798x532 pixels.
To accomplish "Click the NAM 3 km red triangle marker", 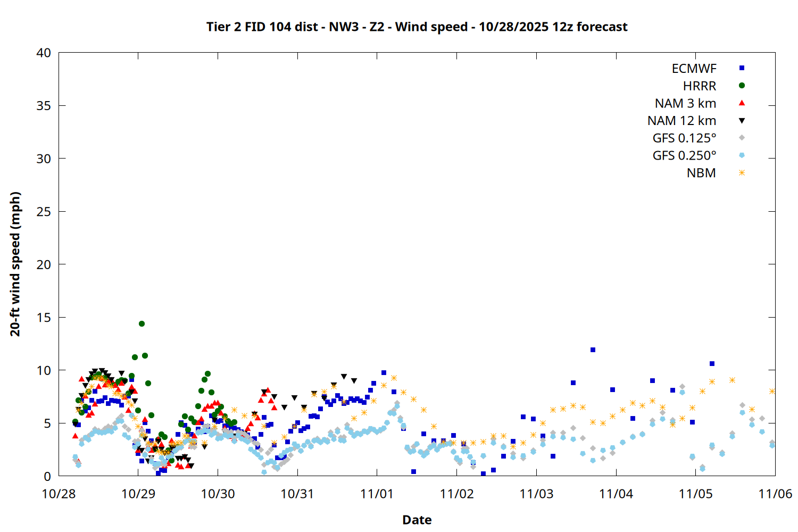I will [742, 103].
